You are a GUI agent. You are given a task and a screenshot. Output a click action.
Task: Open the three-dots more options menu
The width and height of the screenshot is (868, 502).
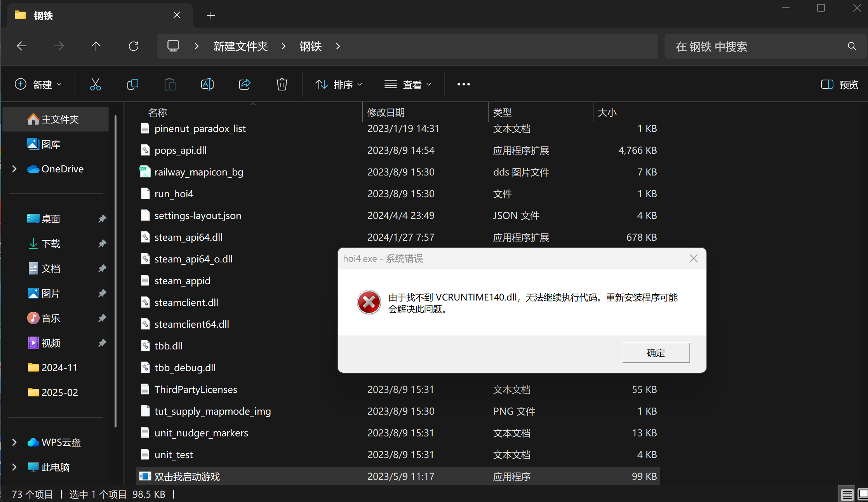pyautogui.click(x=463, y=84)
